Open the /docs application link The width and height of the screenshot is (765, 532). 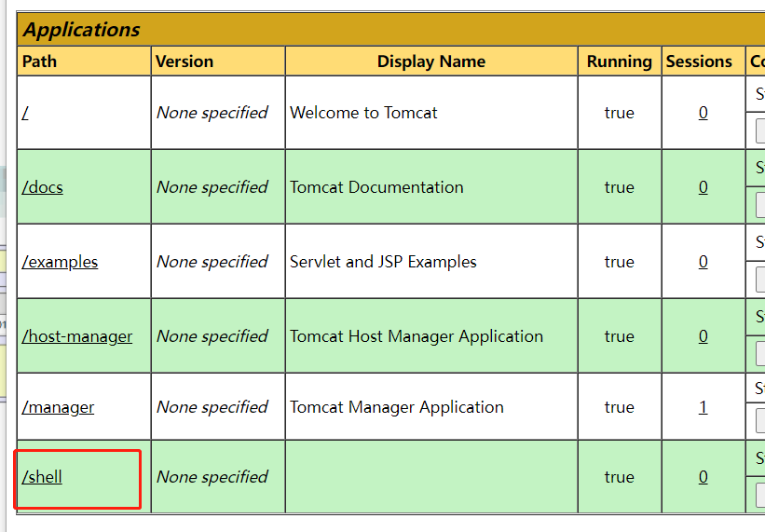point(43,187)
